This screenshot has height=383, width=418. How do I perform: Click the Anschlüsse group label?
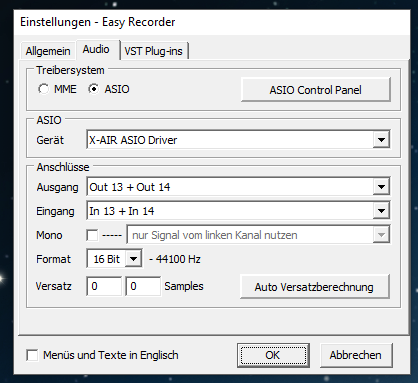[63, 167]
